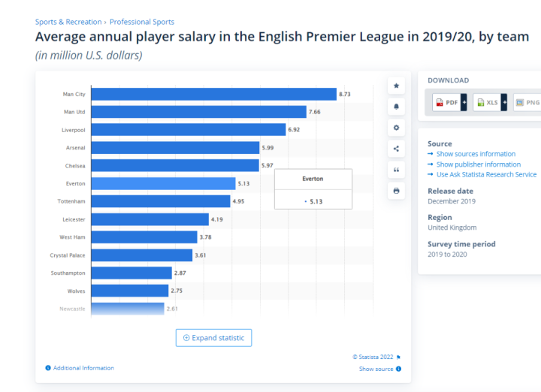Click the print statistic icon
Screen dimensions: 541x392
click(396, 191)
